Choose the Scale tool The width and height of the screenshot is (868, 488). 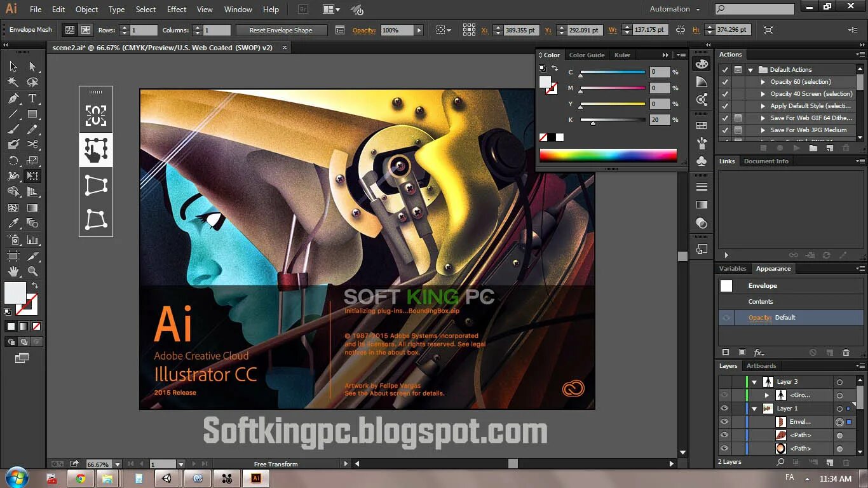click(32, 161)
